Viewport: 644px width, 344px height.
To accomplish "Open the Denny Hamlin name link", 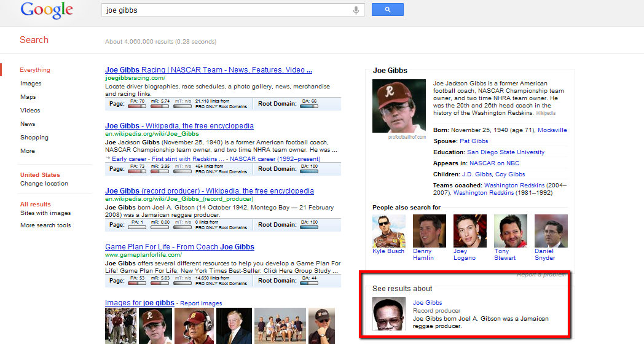I will tap(423, 254).
